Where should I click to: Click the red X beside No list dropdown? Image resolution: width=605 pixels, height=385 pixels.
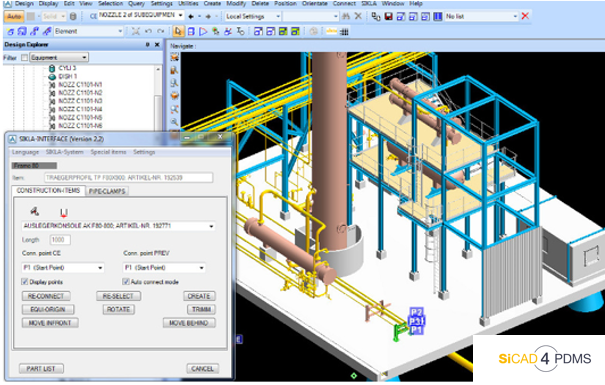pos(525,16)
